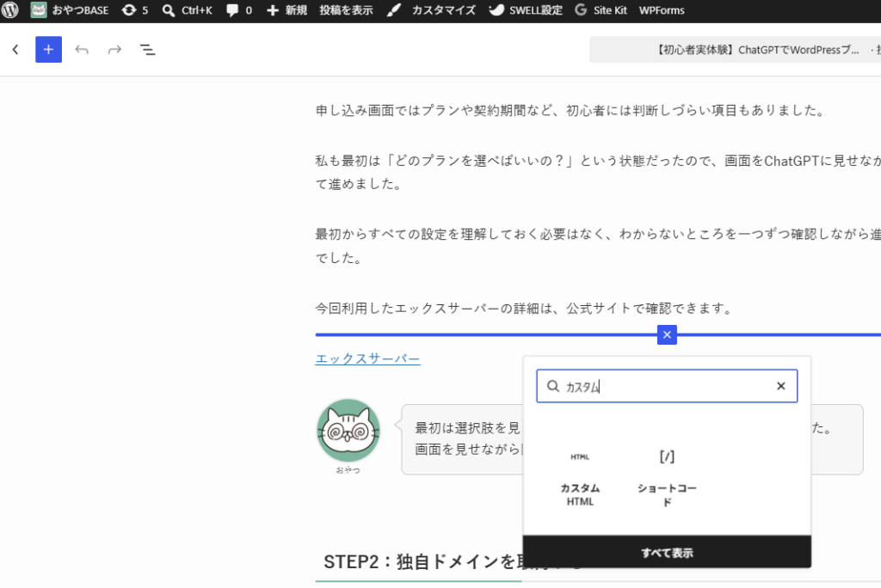This screenshot has height=588, width=881.
Task: Select paragraph starting 申し込み画面ではプラン
Action: point(570,111)
